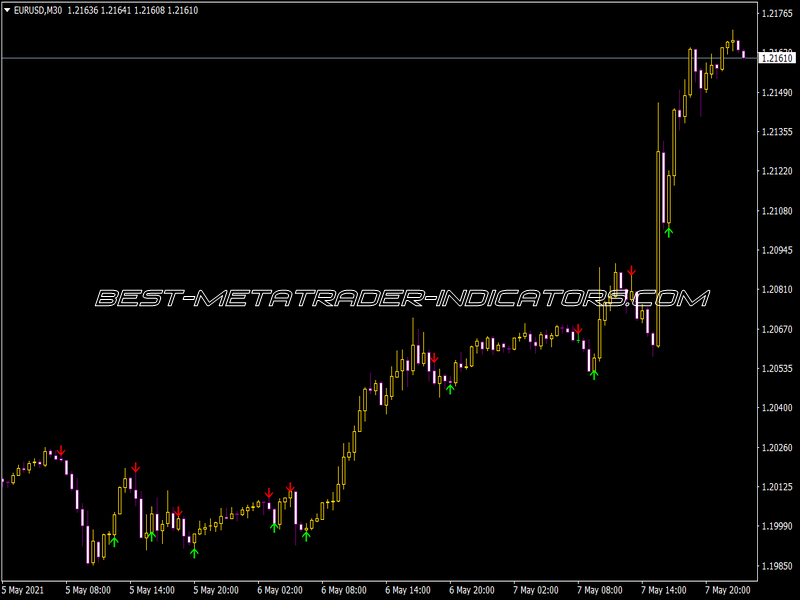The width and height of the screenshot is (800, 600).
Task: Click the green buy arrow above 5 May 20:00
Action: (194, 553)
